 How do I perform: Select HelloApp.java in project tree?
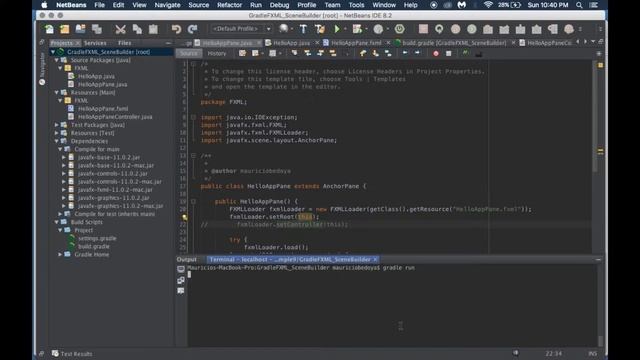[96, 76]
